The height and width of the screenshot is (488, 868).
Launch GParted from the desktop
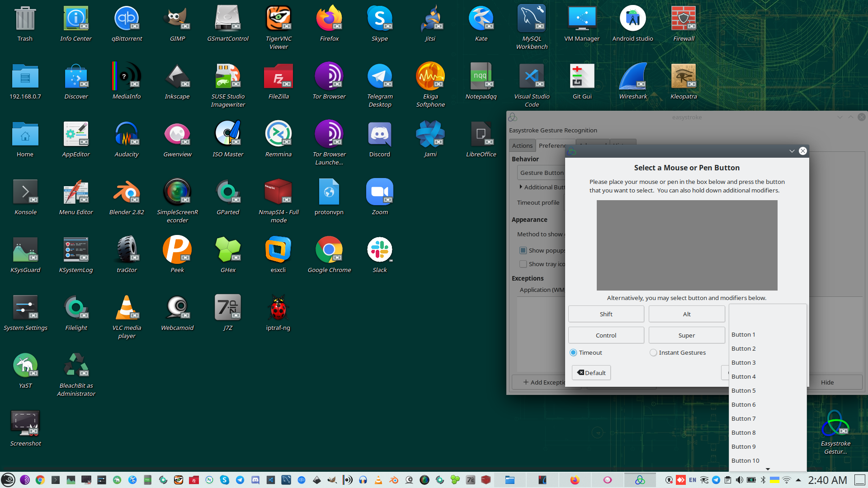228,192
